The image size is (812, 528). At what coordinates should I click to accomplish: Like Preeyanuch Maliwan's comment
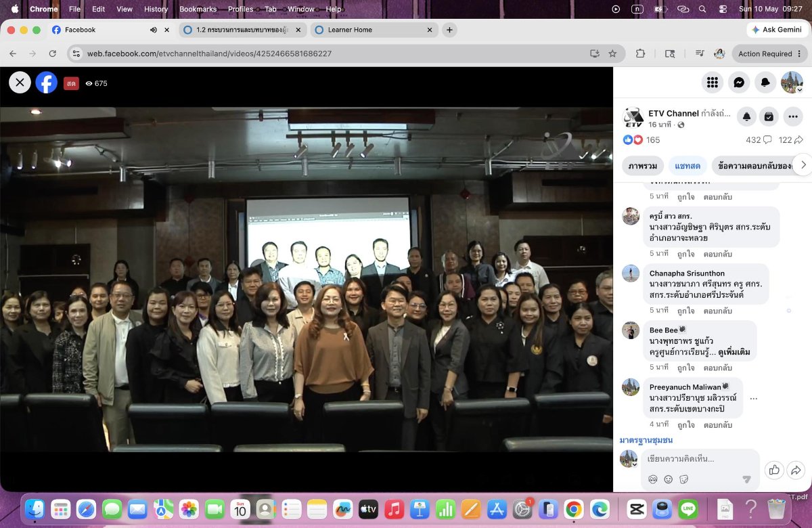click(x=686, y=424)
